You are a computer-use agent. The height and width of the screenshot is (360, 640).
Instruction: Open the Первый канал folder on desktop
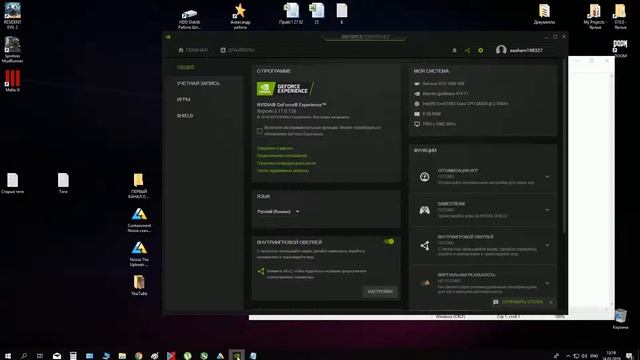click(x=138, y=186)
